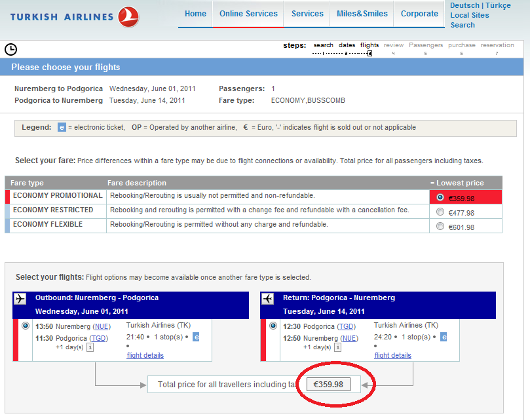Choose the Economy Promotional €359.98 fare
This screenshot has width=530, height=420.
(440, 197)
